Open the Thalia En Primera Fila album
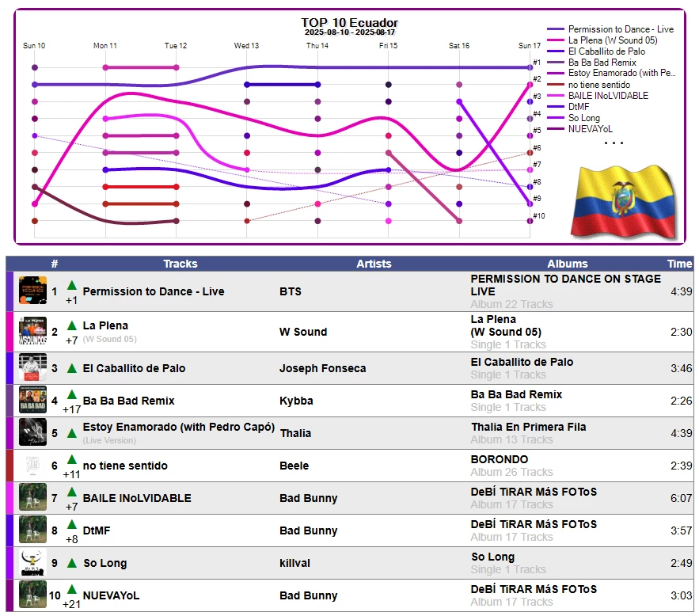 528,427
